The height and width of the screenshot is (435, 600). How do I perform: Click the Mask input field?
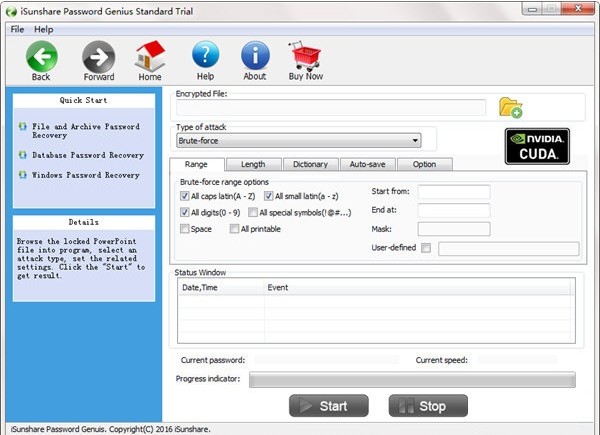point(454,229)
